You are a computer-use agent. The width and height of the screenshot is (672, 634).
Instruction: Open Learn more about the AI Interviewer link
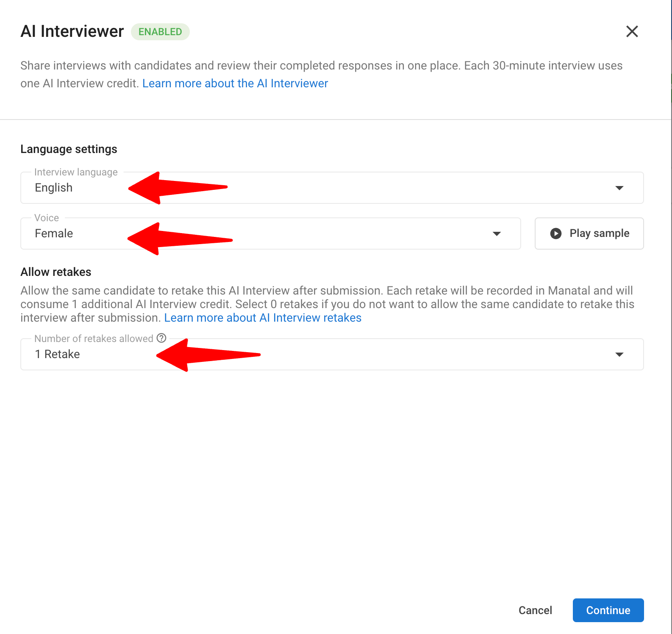pyautogui.click(x=235, y=83)
